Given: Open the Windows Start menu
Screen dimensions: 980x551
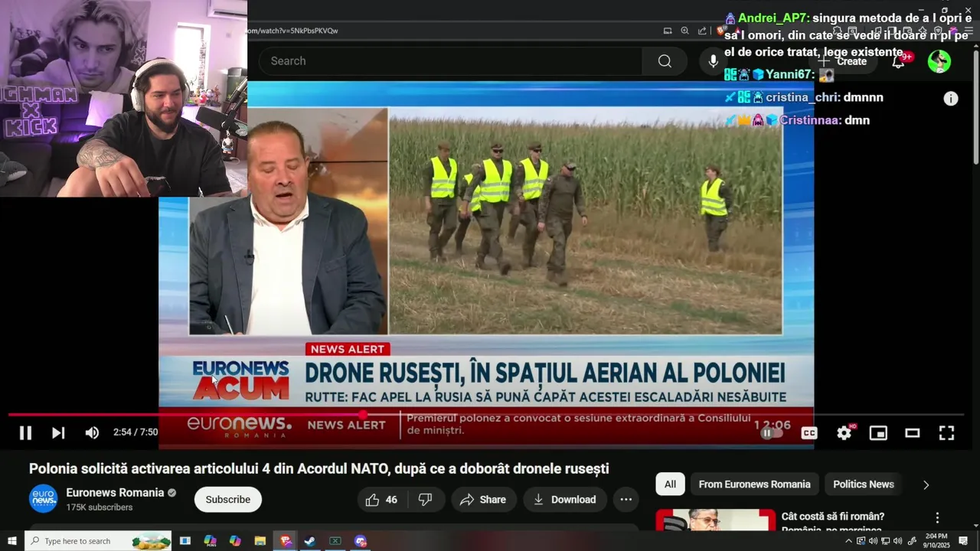Looking at the screenshot, I should pyautogui.click(x=11, y=541).
